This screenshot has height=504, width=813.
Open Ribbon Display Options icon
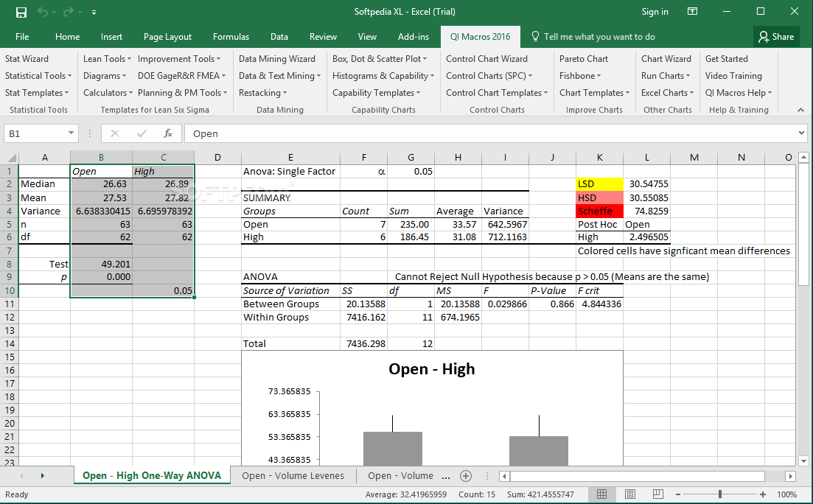[x=692, y=12]
